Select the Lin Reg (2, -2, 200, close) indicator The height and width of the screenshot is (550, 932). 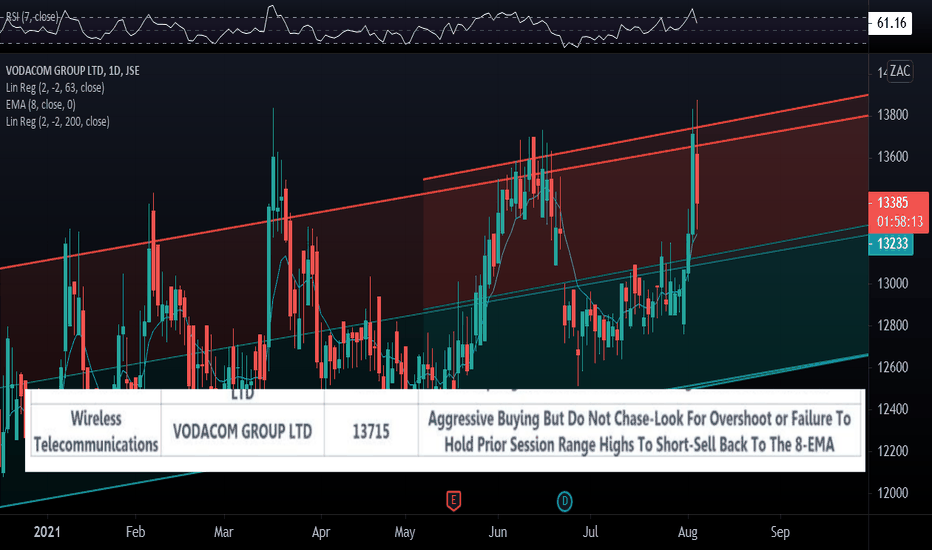click(x=58, y=121)
